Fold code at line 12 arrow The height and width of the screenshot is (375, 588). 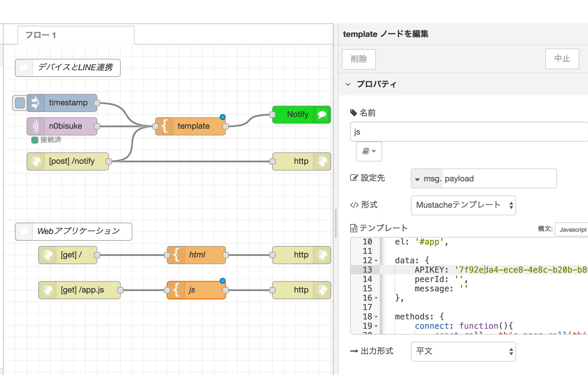coord(376,261)
